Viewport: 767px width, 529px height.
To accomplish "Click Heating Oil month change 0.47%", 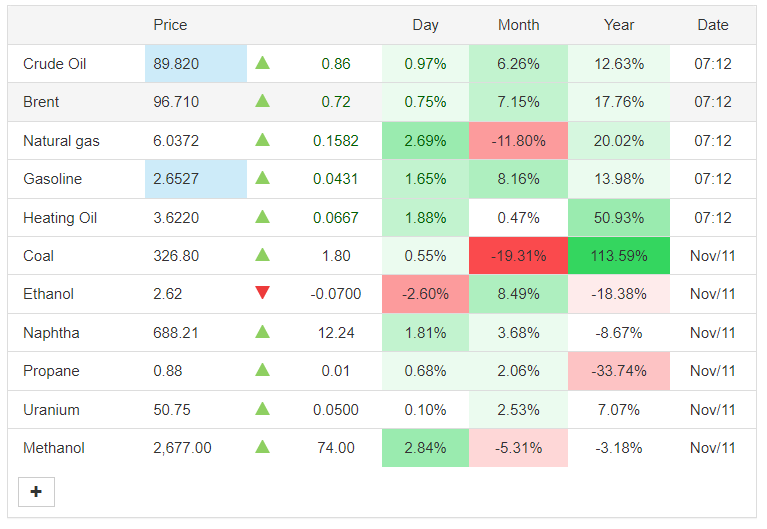I will pos(519,218).
